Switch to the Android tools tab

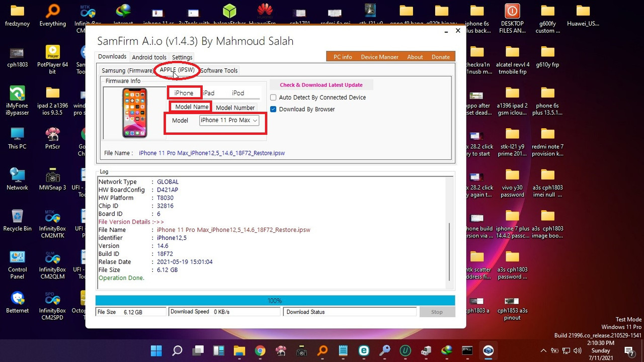149,57
